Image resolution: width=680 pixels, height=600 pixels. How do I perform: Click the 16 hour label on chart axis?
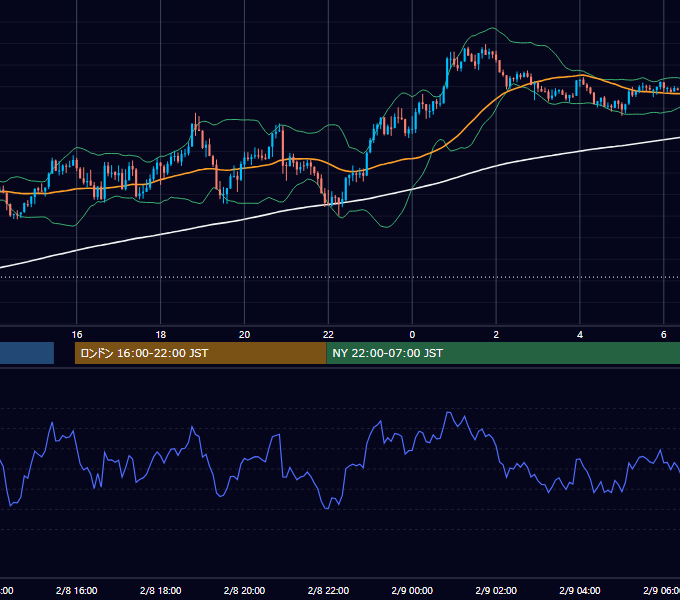click(77, 335)
